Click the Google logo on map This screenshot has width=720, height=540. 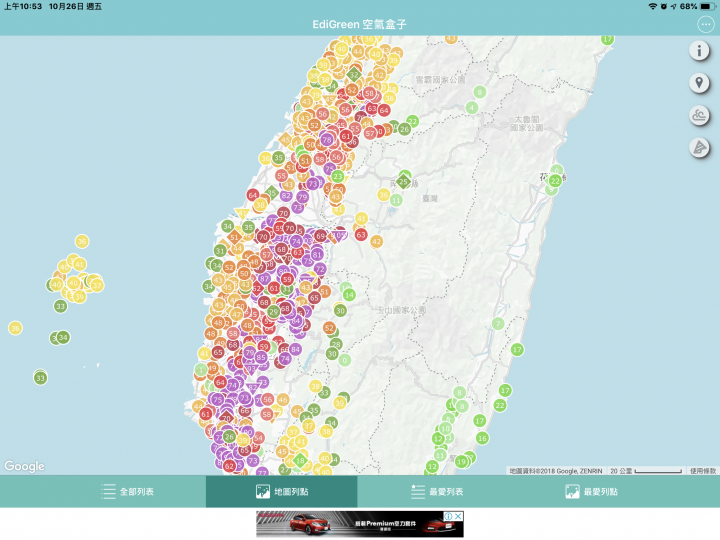[x=24, y=466]
